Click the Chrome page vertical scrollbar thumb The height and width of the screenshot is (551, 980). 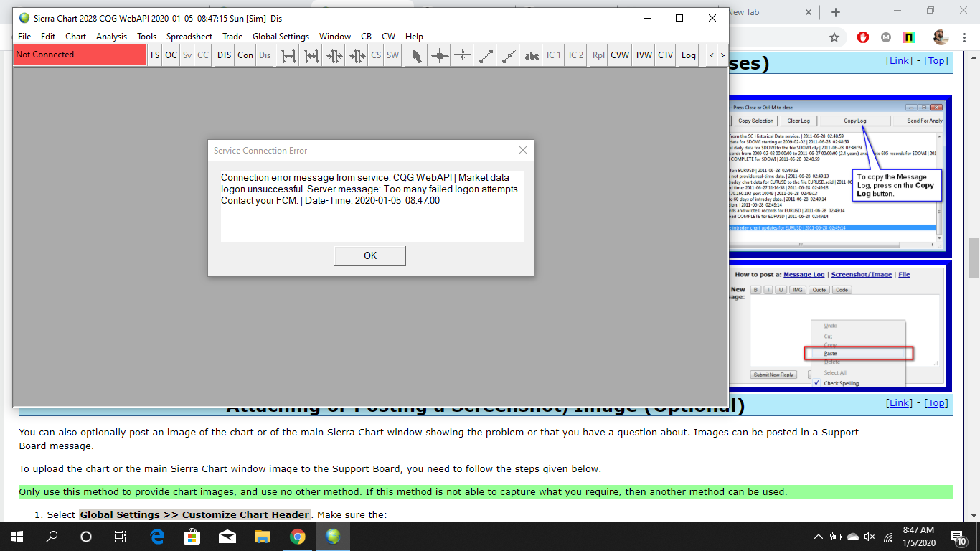974,258
